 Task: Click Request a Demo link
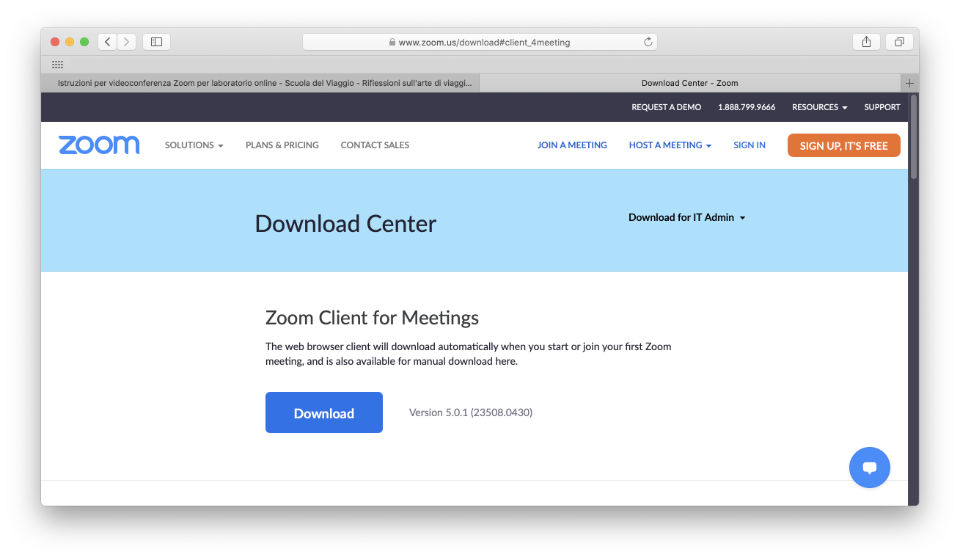pos(666,107)
